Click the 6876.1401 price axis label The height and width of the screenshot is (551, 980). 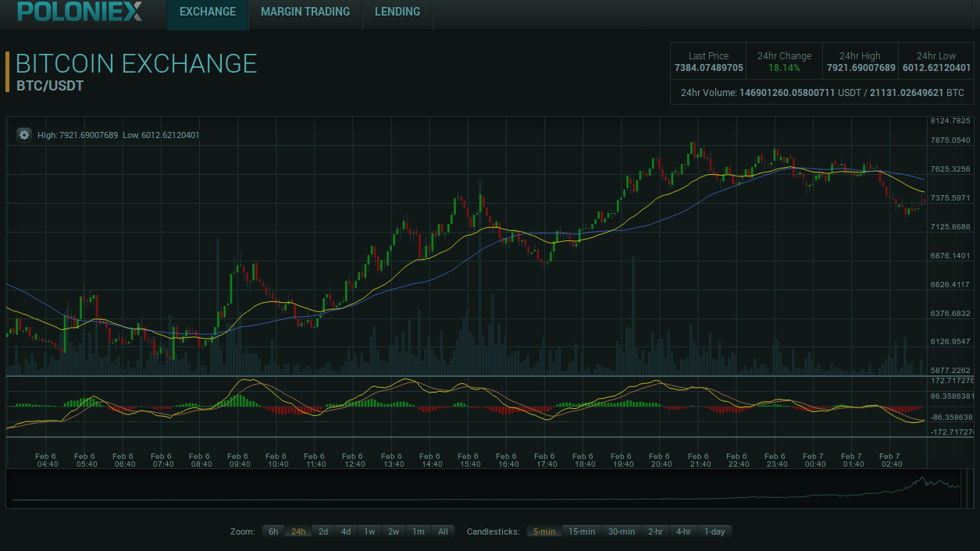pos(950,256)
